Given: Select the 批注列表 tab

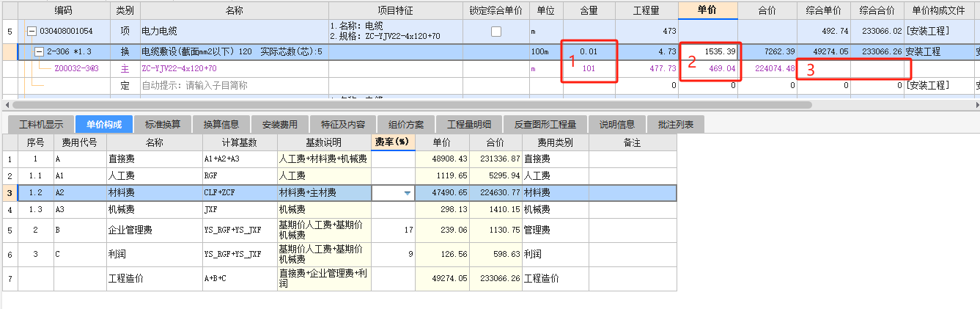Looking at the screenshot, I should (676, 124).
